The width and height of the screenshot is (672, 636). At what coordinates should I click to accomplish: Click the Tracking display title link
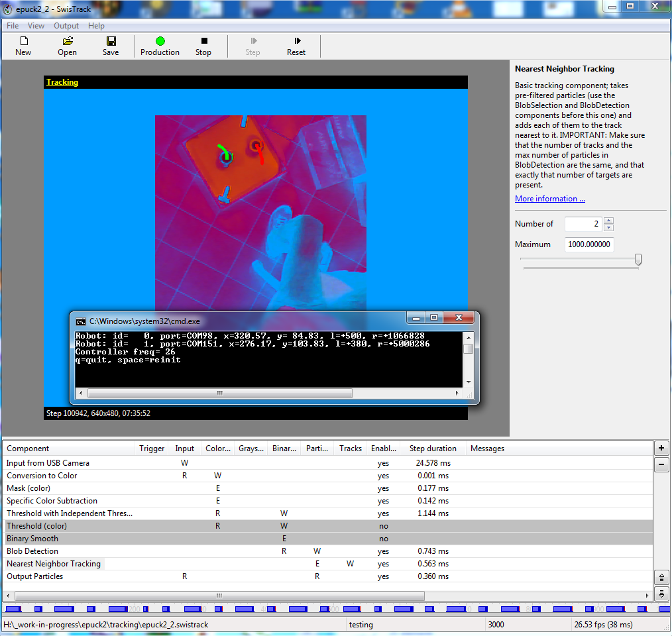62,82
